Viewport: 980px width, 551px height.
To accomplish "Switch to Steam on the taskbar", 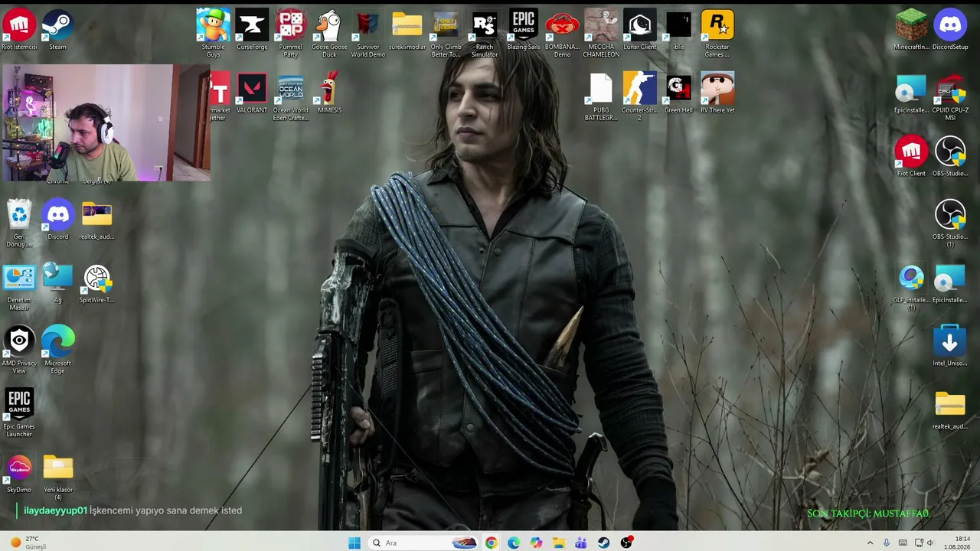I will (604, 543).
